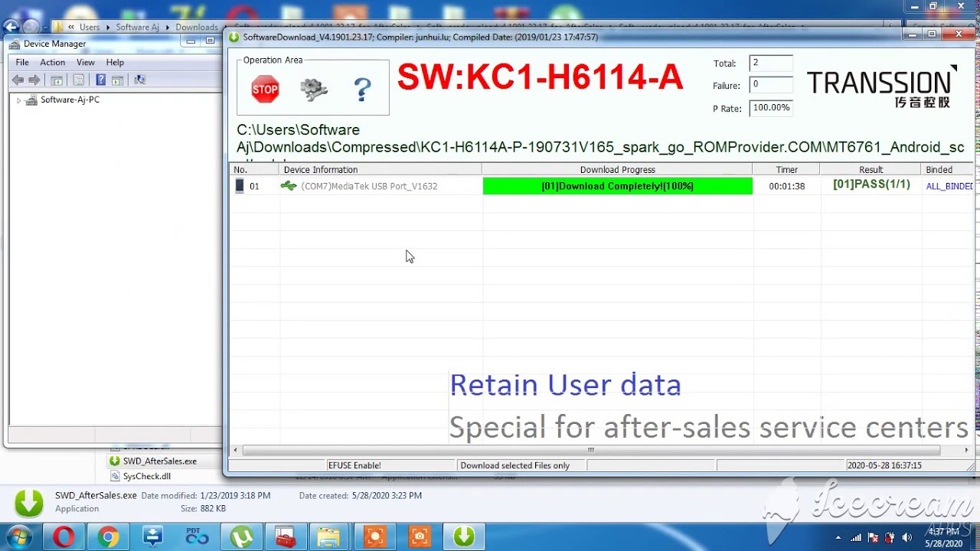Click the [01]PASS(1/1) result cell
Viewport: 980px width, 551px height.
(x=871, y=185)
